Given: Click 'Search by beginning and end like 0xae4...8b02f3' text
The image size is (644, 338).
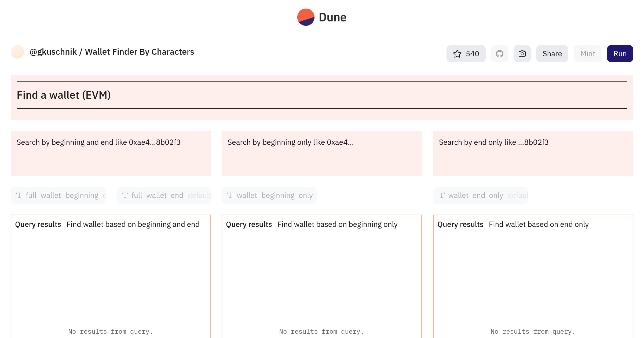Looking at the screenshot, I should coord(98,142).
